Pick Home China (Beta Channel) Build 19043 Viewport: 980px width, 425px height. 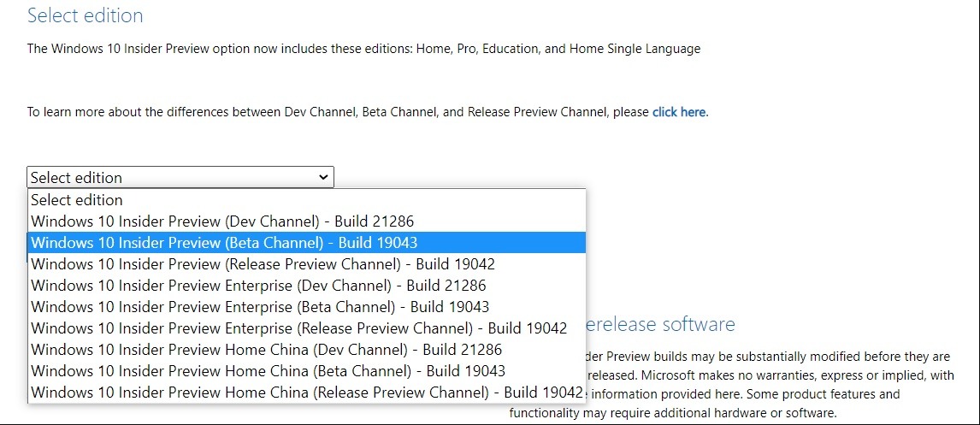tap(268, 371)
